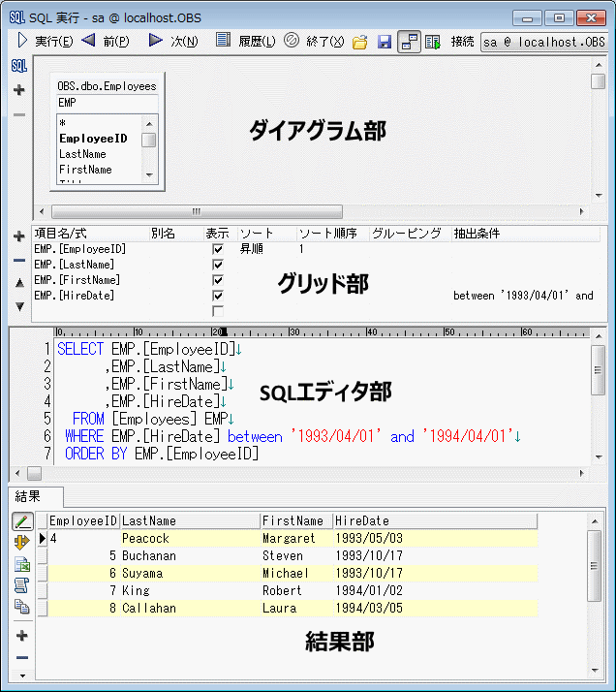The image size is (616, 692).
Task: Click the plus icon left of grid rows
Action: (19, 236)
